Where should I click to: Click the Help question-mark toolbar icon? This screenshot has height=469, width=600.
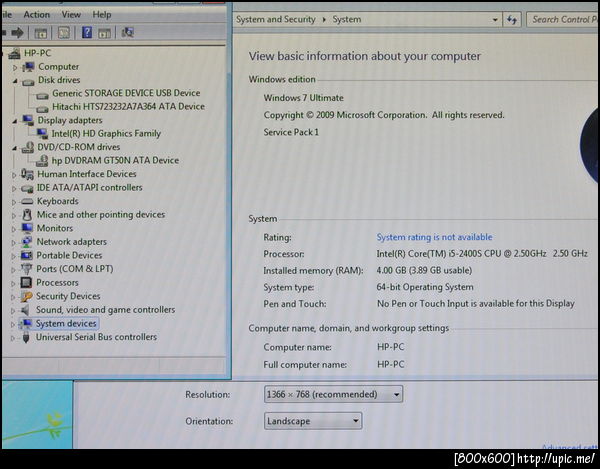tap(87, 33)
